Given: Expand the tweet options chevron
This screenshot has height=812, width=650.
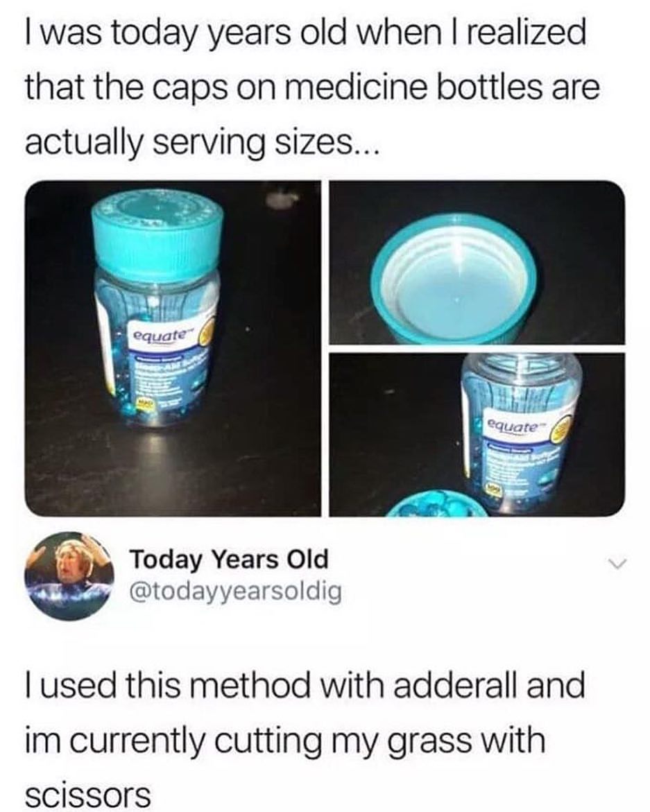Looking at the screenshot, I should point(618,562).
